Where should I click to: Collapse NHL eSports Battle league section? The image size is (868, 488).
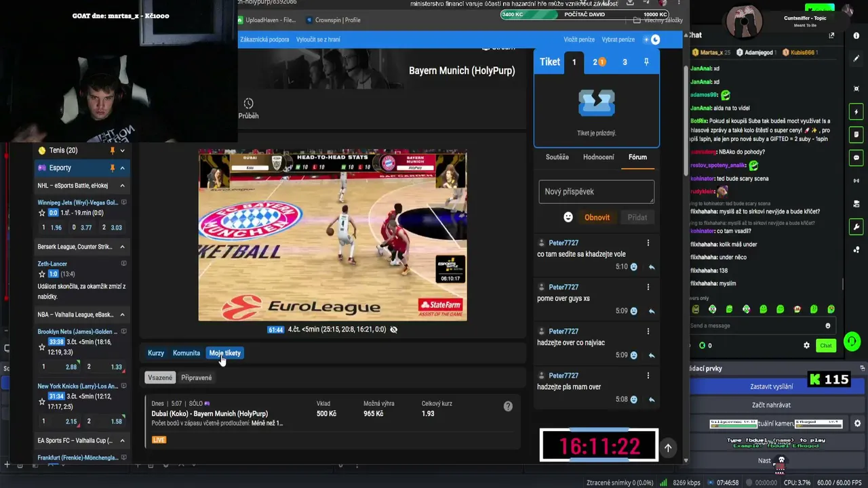(122, 186)
